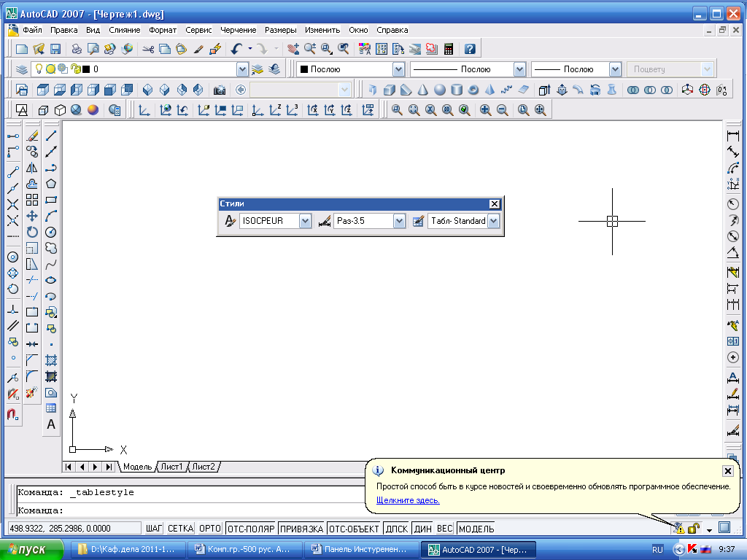Select the Linear dimension tool
The height and width of the screenshot is (560, 747).
pyautogui.click(x=732, y=136)
